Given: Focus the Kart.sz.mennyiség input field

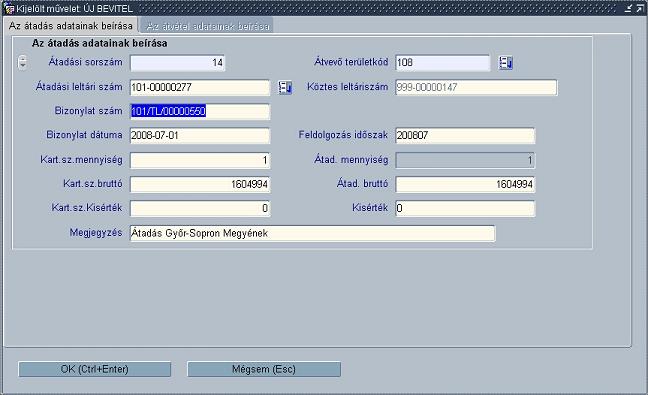Looking at the screenshot, I should point(200,160).
